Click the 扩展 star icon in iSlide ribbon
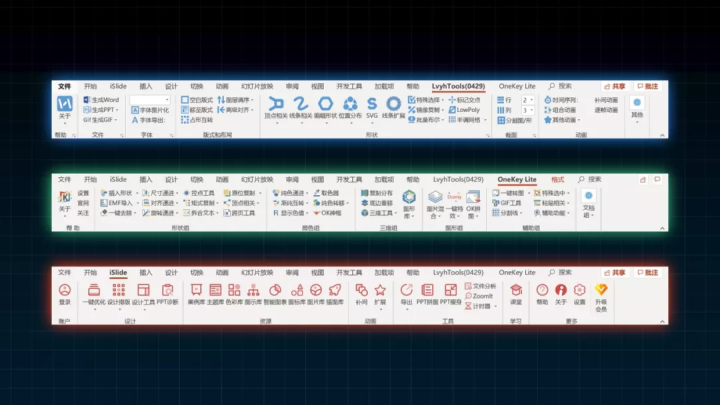Viewport: 720px width, 405px height. point(380,290)
